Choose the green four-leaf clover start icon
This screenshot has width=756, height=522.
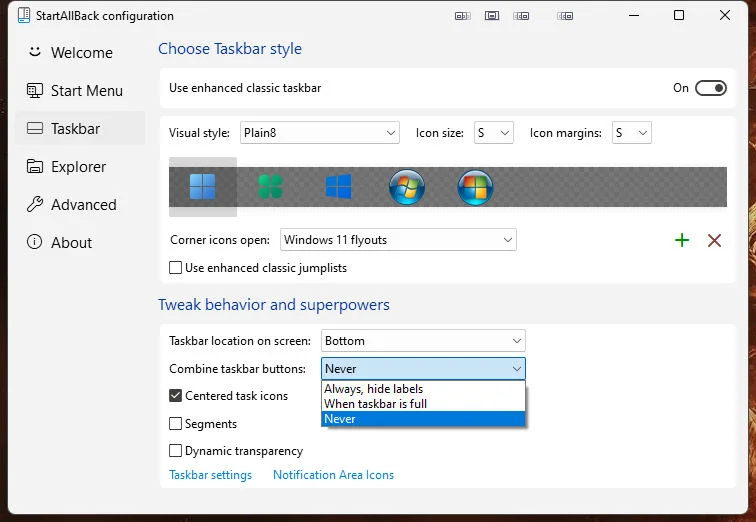(270, 187)
